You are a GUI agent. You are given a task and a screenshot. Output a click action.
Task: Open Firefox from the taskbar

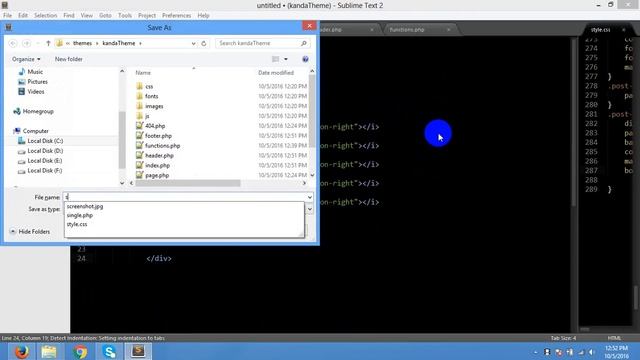(22, 351)
